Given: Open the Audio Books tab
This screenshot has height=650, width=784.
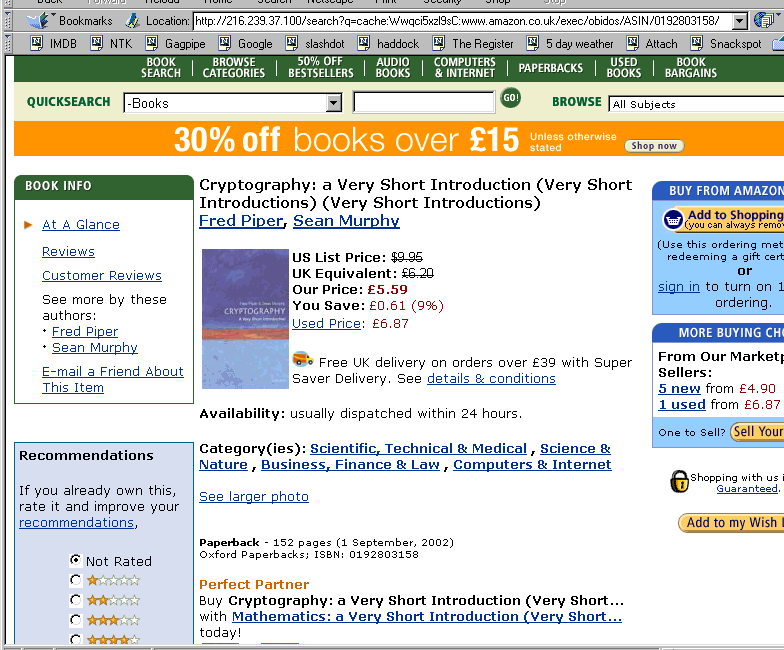Looking at the screenshot, I should [x=393, y=68].
